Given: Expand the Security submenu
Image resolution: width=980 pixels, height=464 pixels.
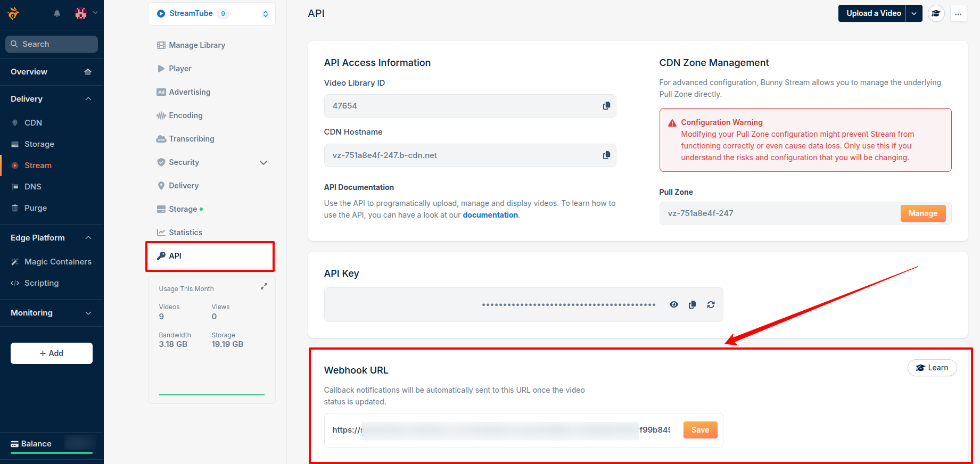Looking at the screenshot, I should tap(263, 162).
